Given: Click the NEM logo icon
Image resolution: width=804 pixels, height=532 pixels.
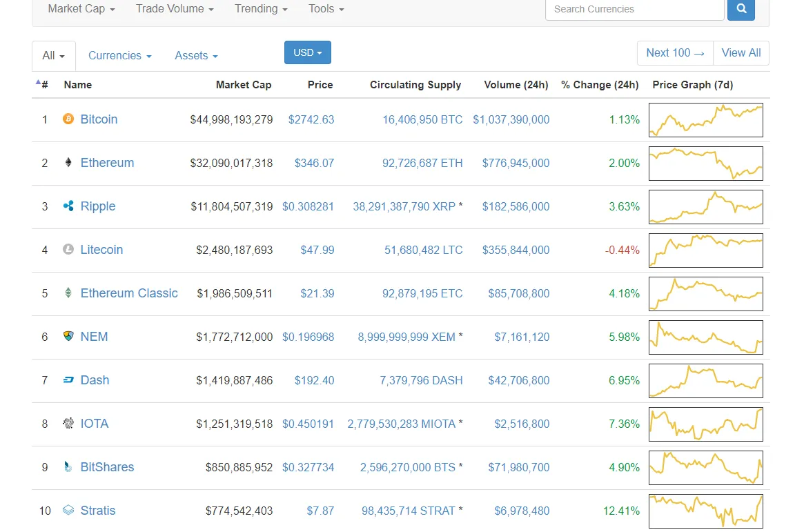Looking at the screenshot, I should coord(68,336).
